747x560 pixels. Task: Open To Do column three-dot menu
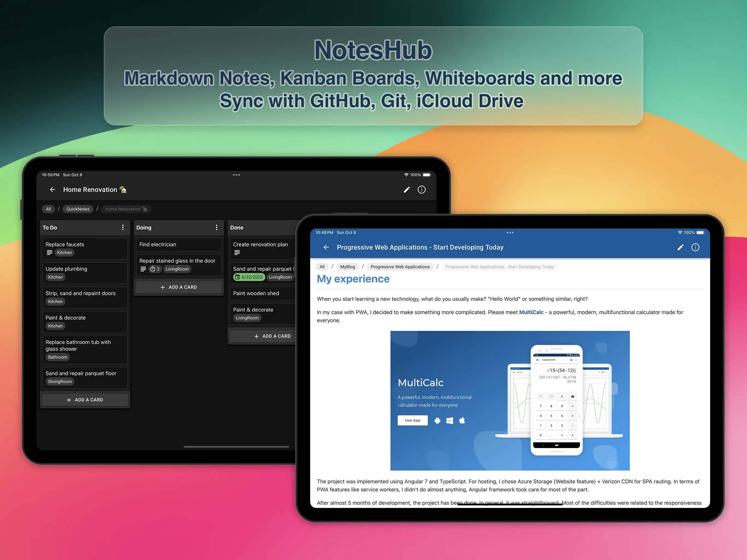[x=122, y=227]
